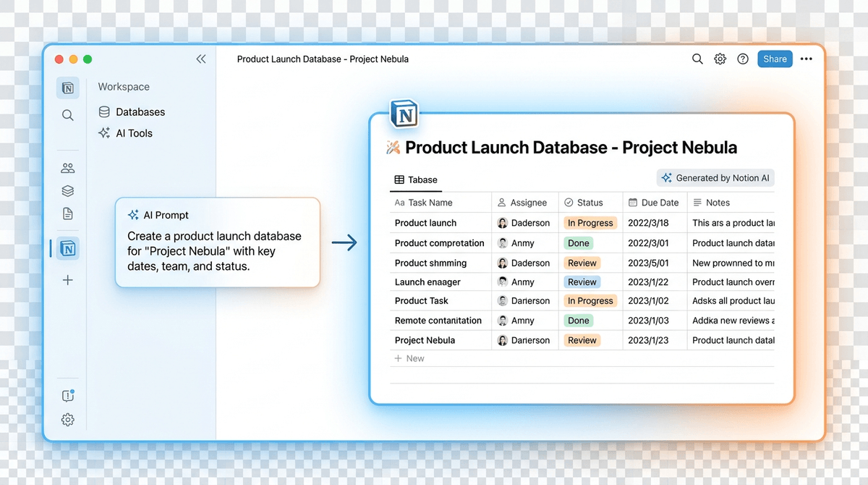This screenshot has height=485, width=868.
Task: Open the settings gear in top bar
Action: point(720,59)
